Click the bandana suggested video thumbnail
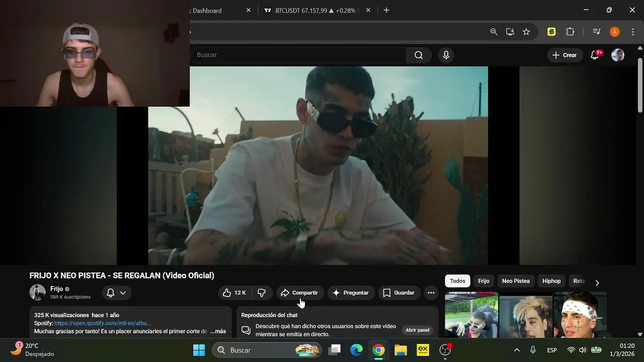This screenshot has width=644, height=362. coord(580,315)
